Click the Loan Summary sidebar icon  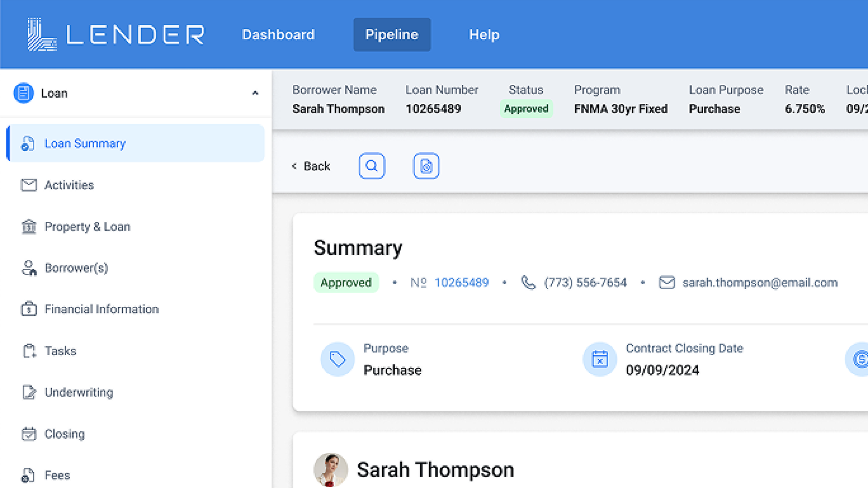(x=28, y=144)
